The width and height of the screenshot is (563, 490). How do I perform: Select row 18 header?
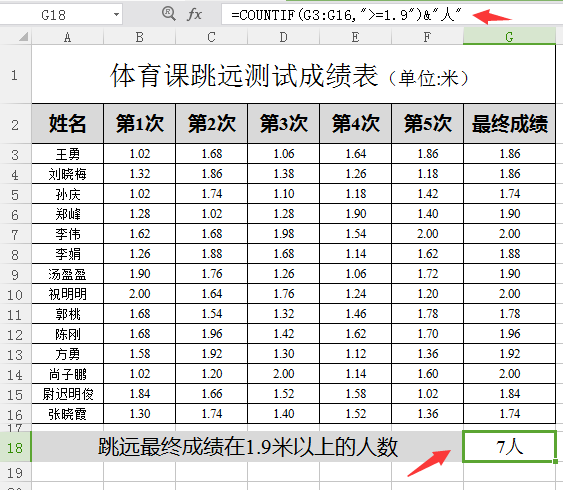(15, 447)
